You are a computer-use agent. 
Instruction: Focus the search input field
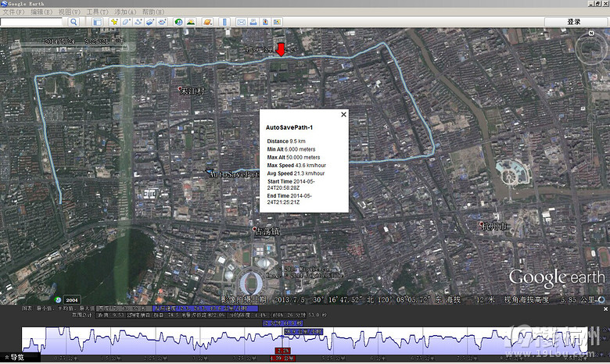(31, 22)
